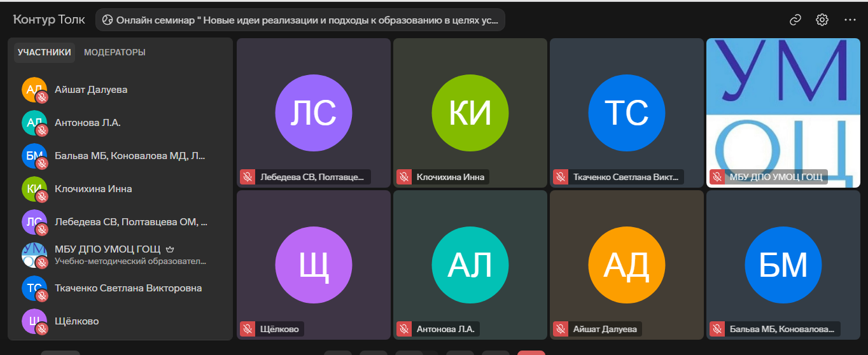Open the three-dot more options menu
Screen dimensions: 868x355
point(850,20)
